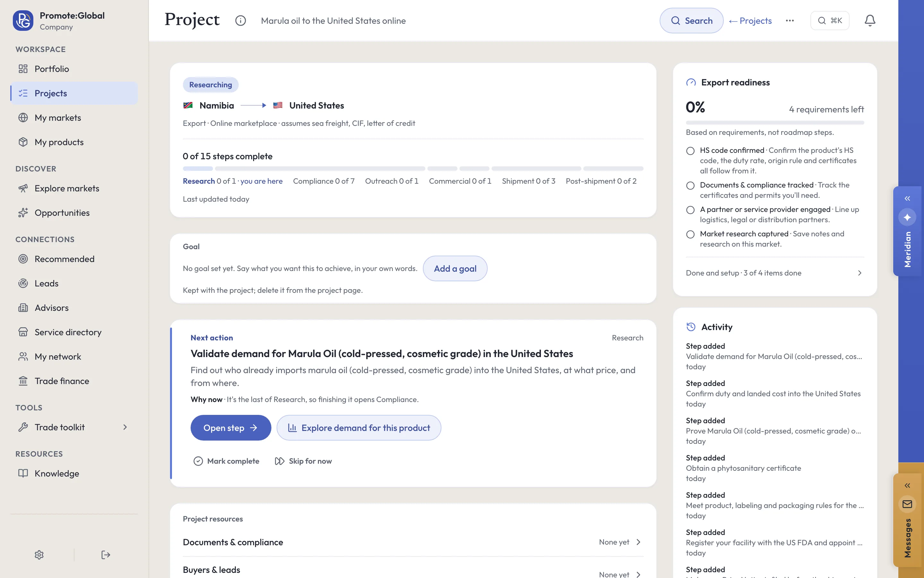Expand the Meridian side panel
The width and height of the screenshot is (924, 578).
(907, 198)
